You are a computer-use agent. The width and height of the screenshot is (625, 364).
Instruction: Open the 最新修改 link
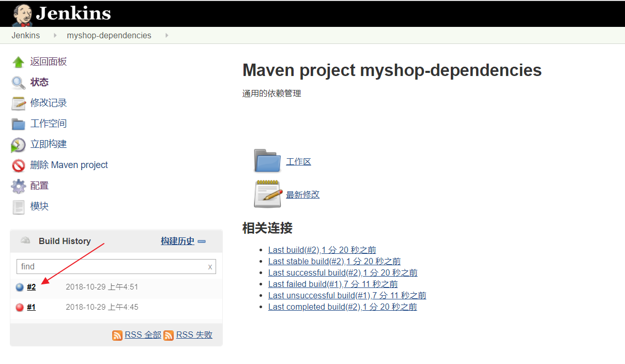click(302, 194)
